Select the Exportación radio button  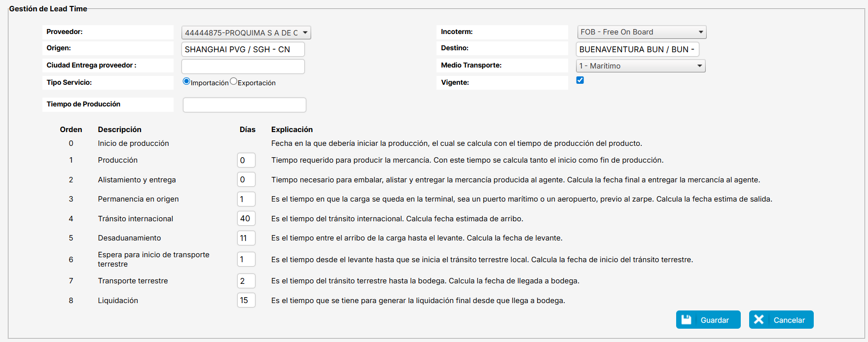coord(233,81)
